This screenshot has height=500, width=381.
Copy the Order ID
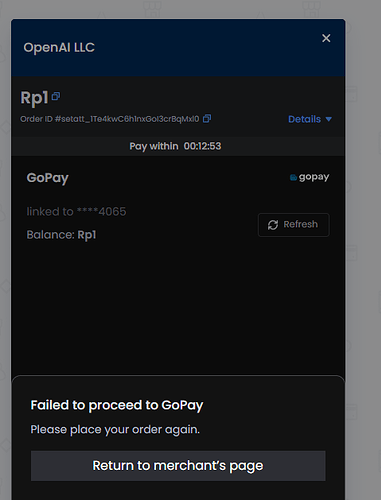[x=207, y=118]
